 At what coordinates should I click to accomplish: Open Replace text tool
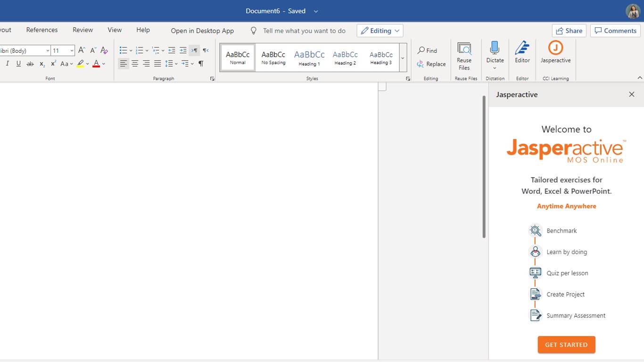[431, 64]
